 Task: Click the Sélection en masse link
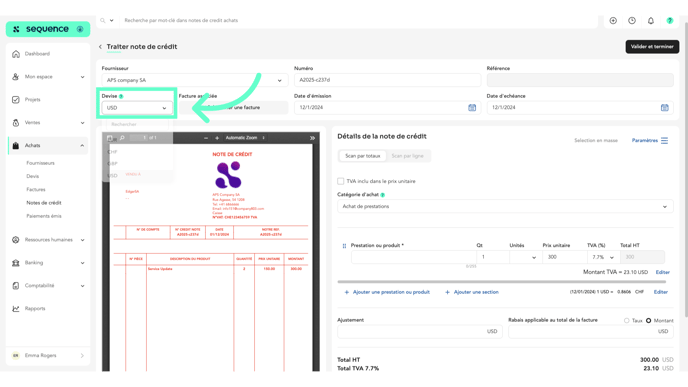pyautogui.click(x=596, y=140)
